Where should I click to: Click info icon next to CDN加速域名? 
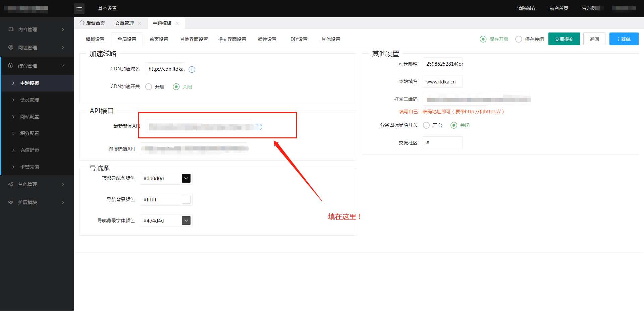(x=192, y=69)
